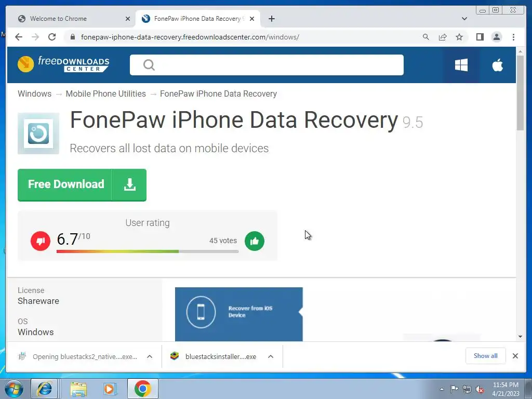Switch to Welcome to Chrome tab
Screen dimensions: 532x399
tap(74, 19)
